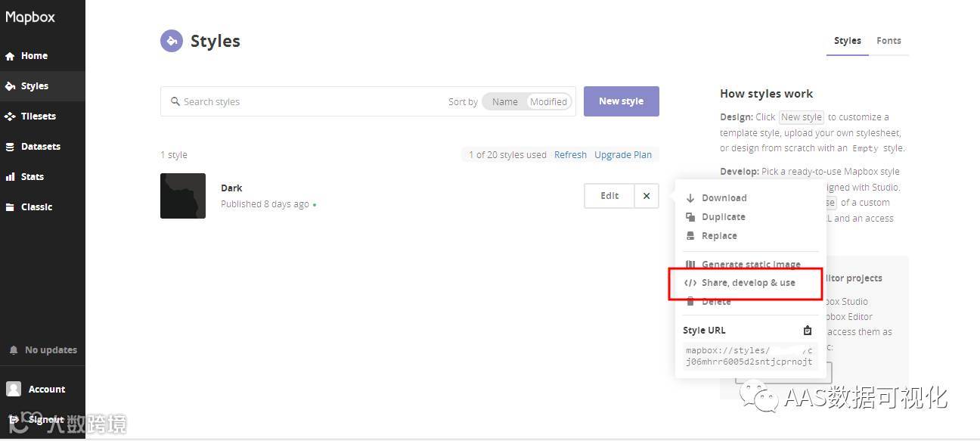Click the Dark style name
Viewport: 980px width, 441px height.
[x=231, y=188]
